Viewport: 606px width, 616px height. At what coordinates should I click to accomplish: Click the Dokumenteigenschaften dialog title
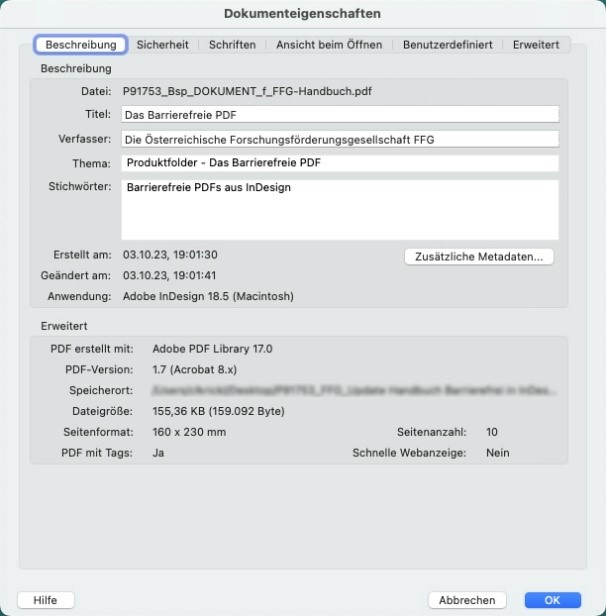(302, 13)
